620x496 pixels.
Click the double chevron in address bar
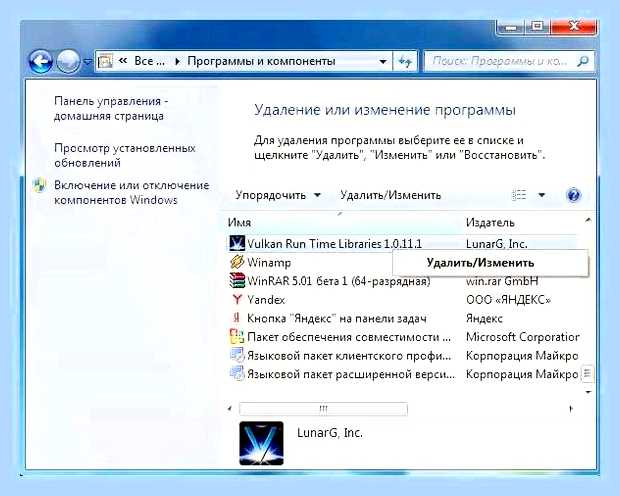123,61
